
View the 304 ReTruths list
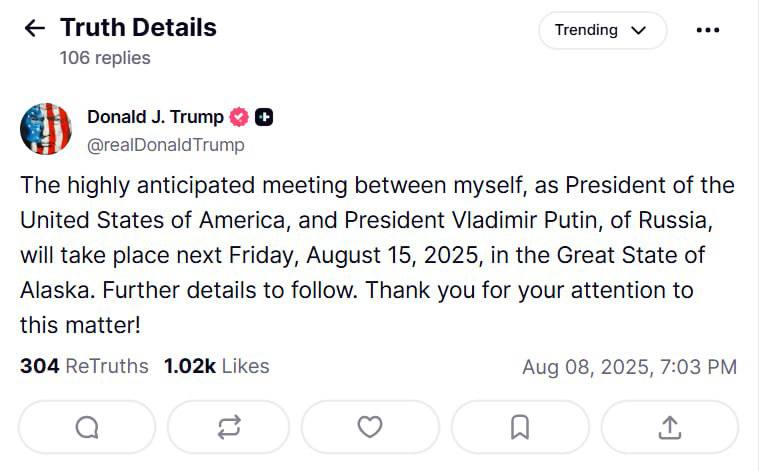tap(84, 366)
